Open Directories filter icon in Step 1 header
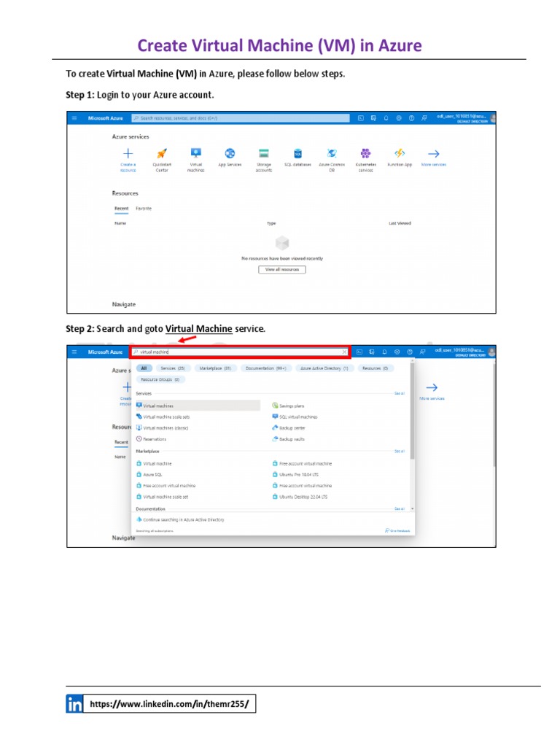 373,118
